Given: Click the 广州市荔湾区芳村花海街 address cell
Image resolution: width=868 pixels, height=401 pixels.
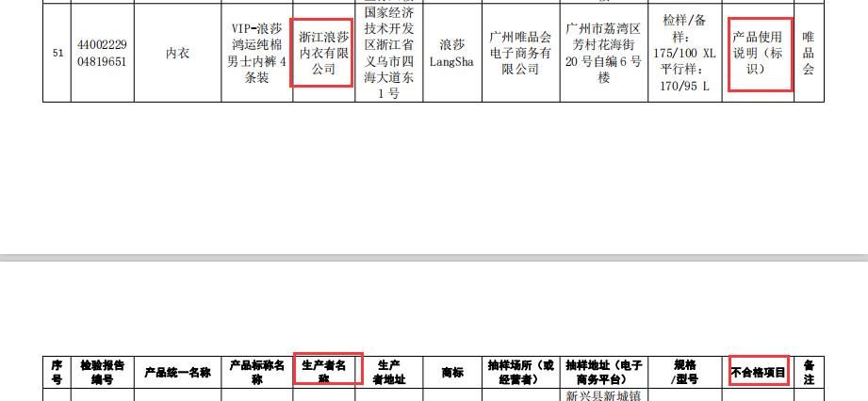Looking at the screenshot, I should [x=603, y=54].
